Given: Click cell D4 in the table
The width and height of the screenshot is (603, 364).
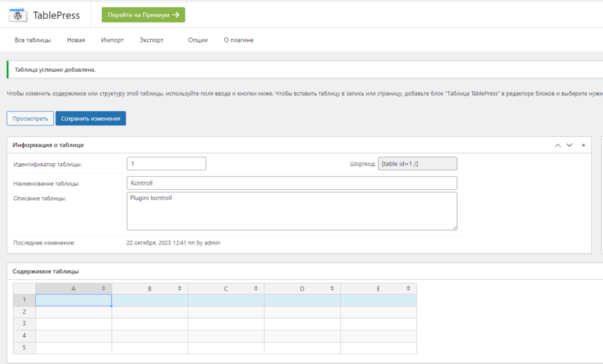Looking at the screenshot, I should click(302, 336).
